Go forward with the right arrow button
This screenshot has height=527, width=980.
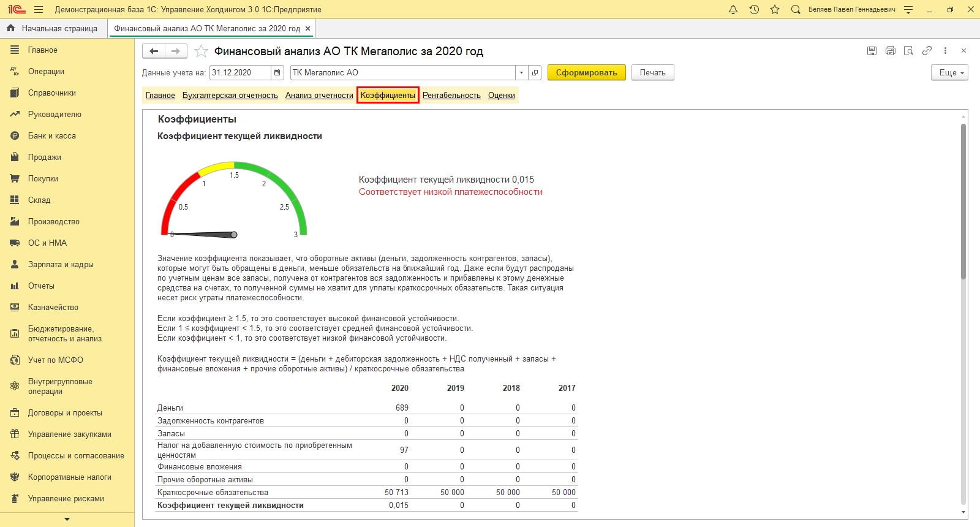[176, 51]
